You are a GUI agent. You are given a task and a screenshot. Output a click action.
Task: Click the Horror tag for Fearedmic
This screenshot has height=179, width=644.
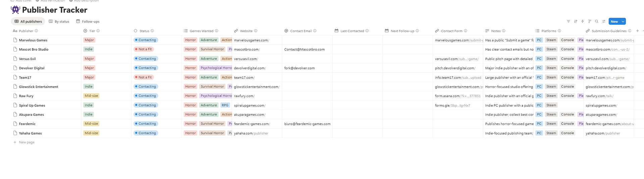pyautogui.click(x=190, y=124)
